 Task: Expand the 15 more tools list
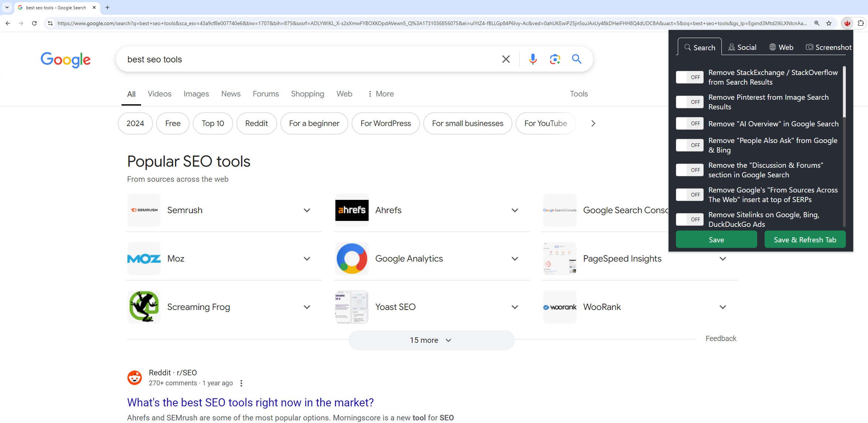click(431, 340)
